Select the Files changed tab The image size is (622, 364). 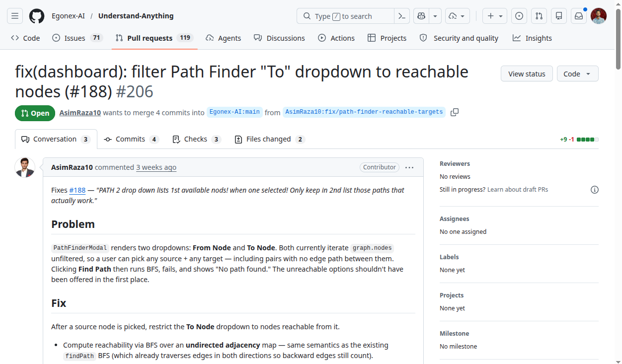269,139
